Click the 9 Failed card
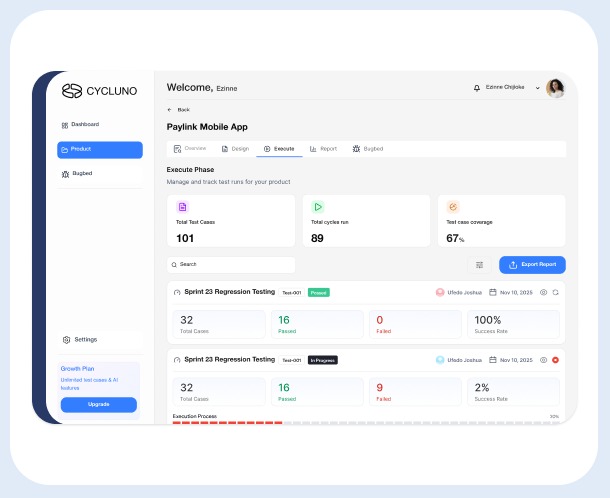 coord(415,392)
